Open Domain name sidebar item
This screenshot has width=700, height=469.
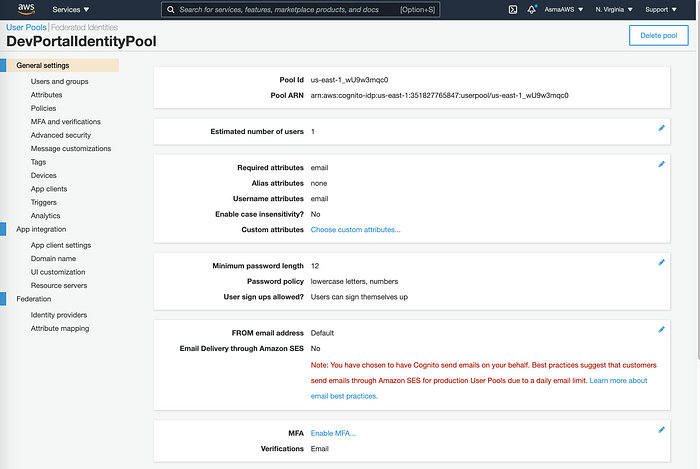(x=54, y=258)
